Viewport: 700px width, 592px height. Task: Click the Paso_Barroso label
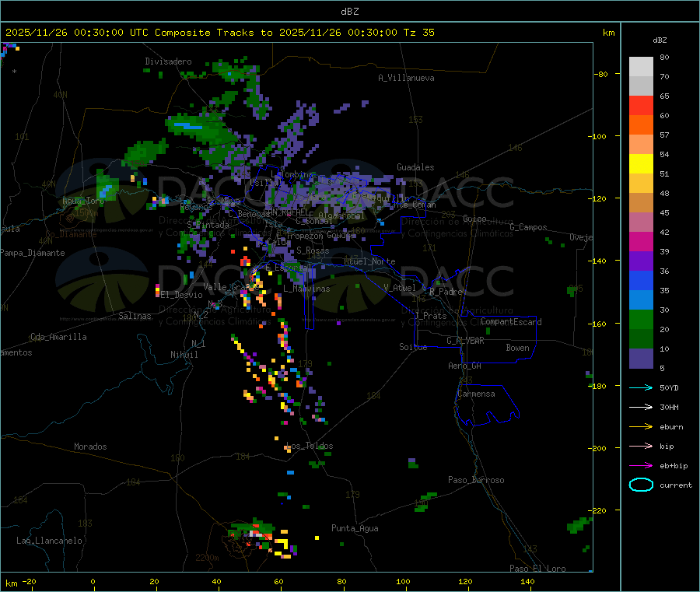click(x=476, y=480)
